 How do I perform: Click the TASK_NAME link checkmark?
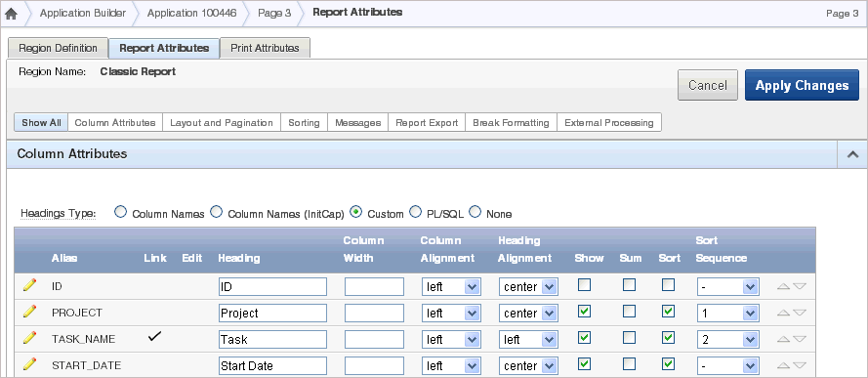[x=155, y=337]
